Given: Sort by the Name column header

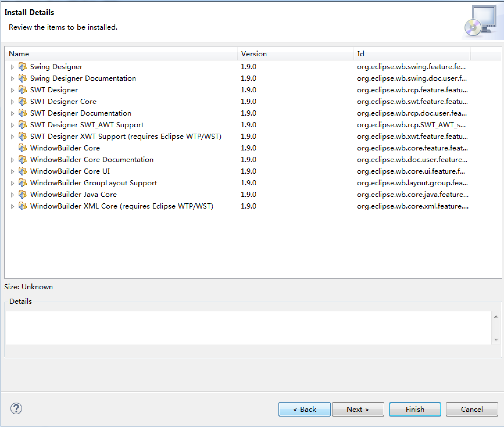Looking at the screenshot, I should (121, 54).
